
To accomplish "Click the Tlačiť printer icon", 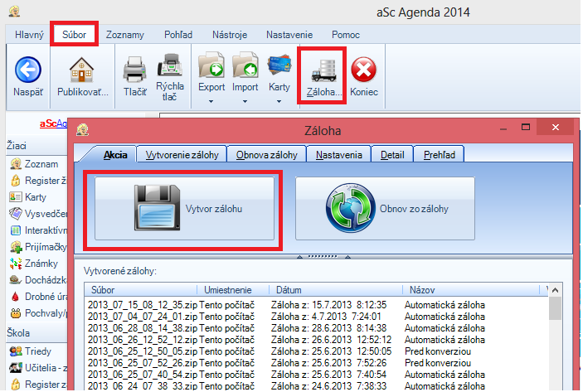I will [x=134, y=69].
